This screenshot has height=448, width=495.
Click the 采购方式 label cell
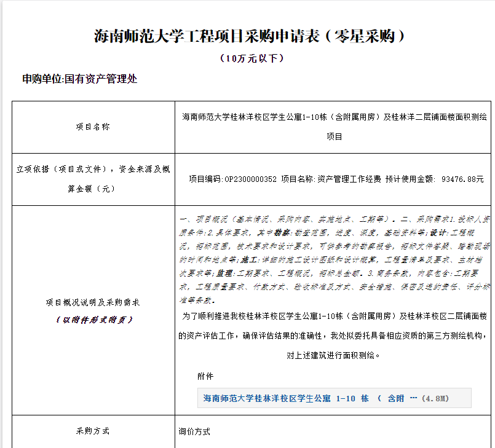click(93, 431)
